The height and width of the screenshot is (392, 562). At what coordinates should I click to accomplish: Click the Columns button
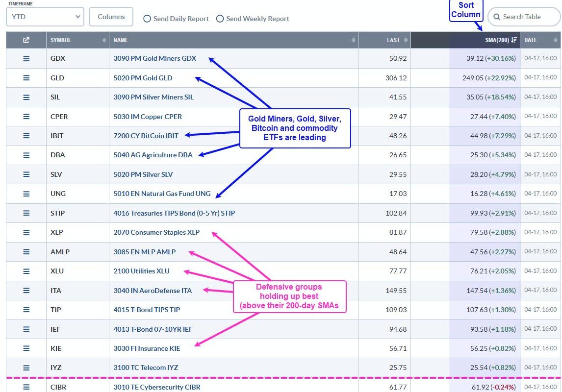pyautogui.click(x=111, y=17)
